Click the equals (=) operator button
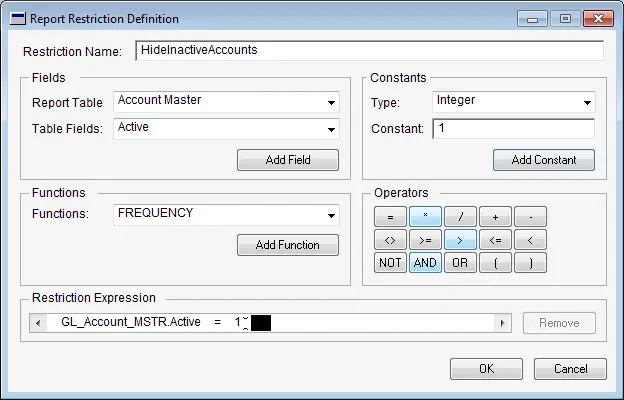This screenshot has height=400, width=624. [x=390, y=217]
